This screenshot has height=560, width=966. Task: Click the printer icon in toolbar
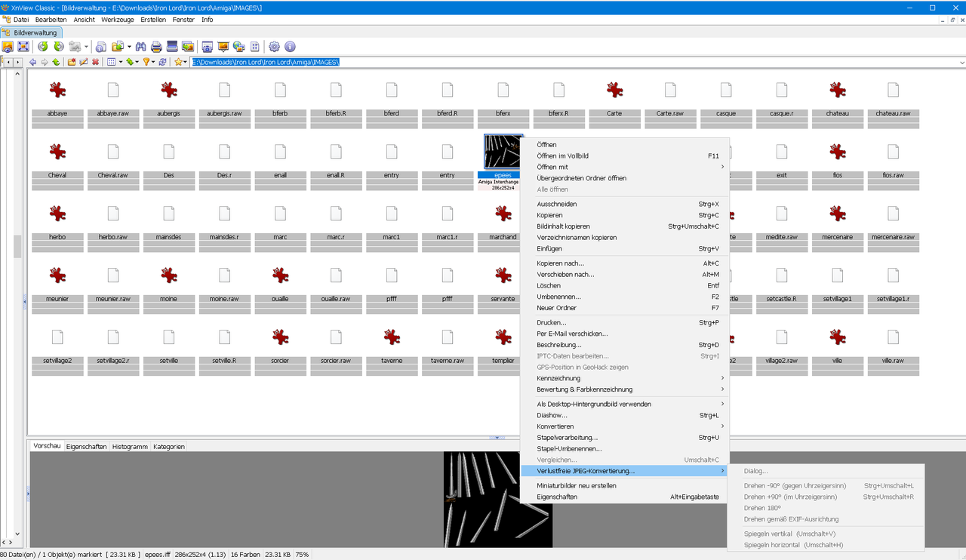tap(156, 47)
